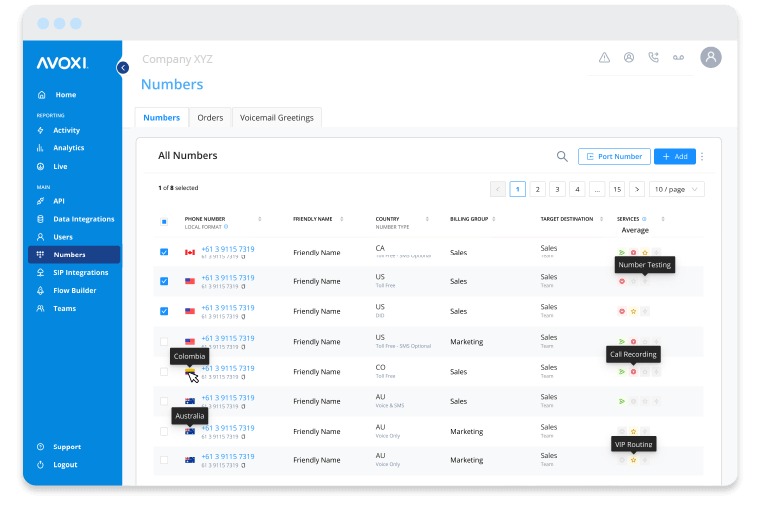Open the phone dialer icon in the header
Viewport: 761px width, 510px height.
[654, 58]
